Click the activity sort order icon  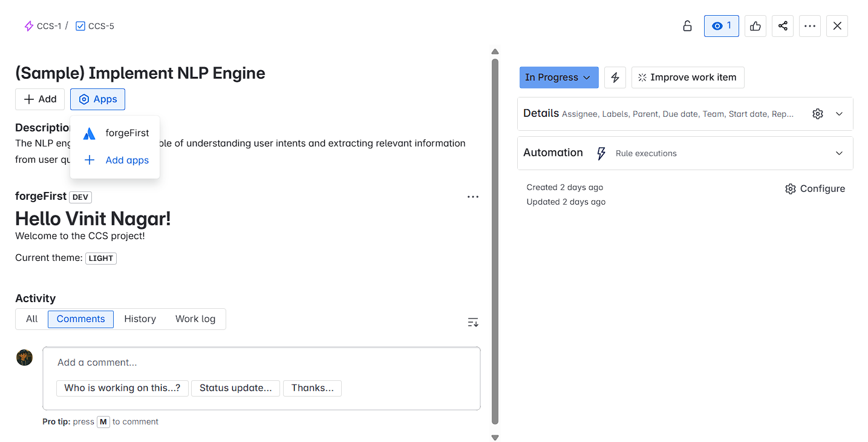click(473, 322)
